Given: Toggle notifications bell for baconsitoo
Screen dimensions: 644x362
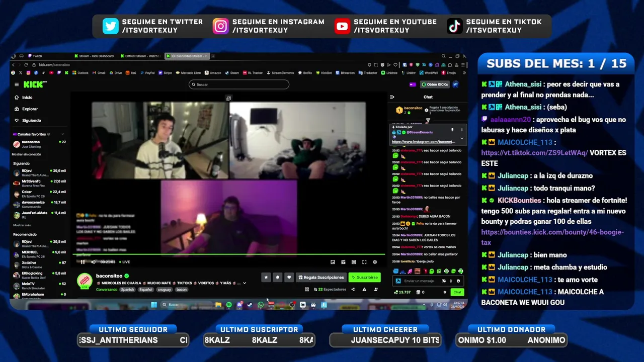Looking at the screenshot, I should 277,277.
